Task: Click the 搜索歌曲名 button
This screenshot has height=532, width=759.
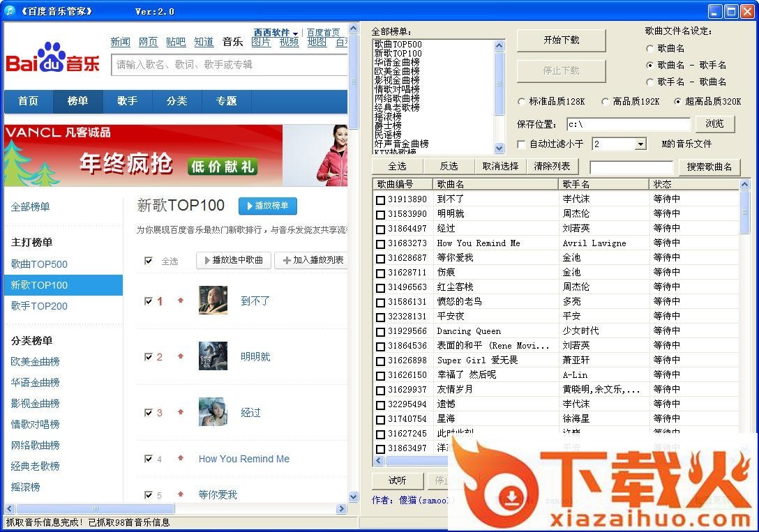Action: (709, 167)
